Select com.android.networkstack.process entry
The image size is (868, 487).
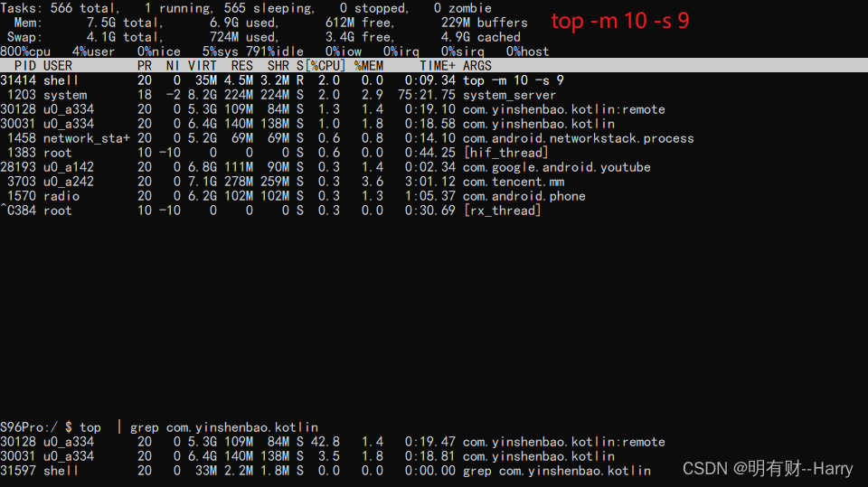[578, 138]
